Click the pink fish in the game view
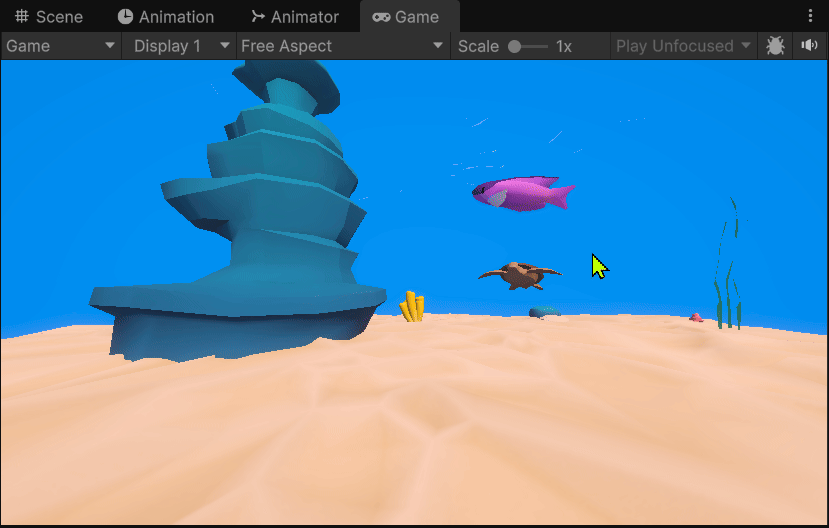This screenshot has height=528, width=829. [x=522, y=193]
